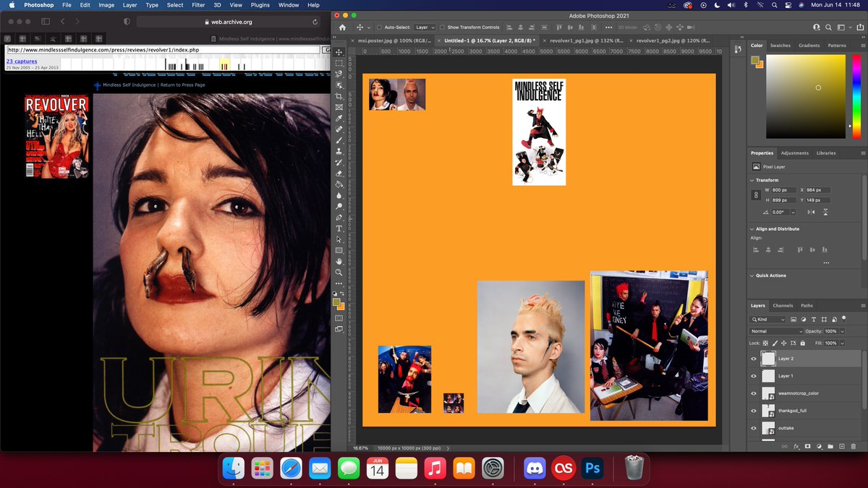Open Opacity value dropdown arrow

pos(843,331)
